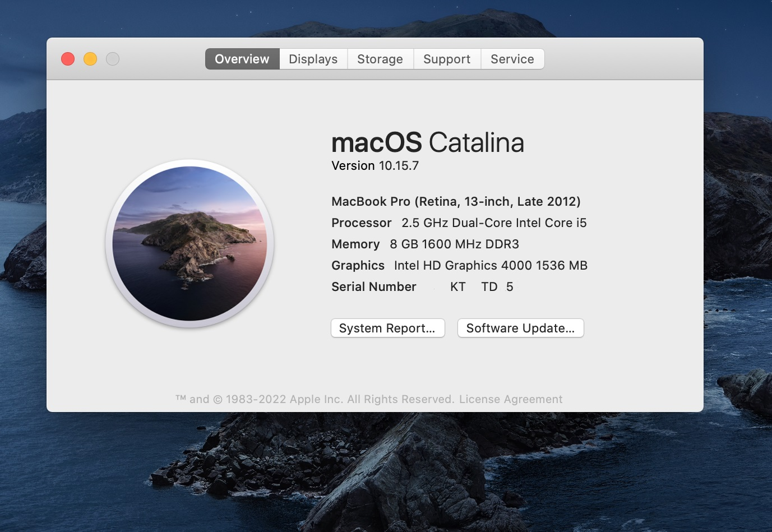Click the Memory 8 GB 1600 MHz DDR3 line

[x=425, y=244]
